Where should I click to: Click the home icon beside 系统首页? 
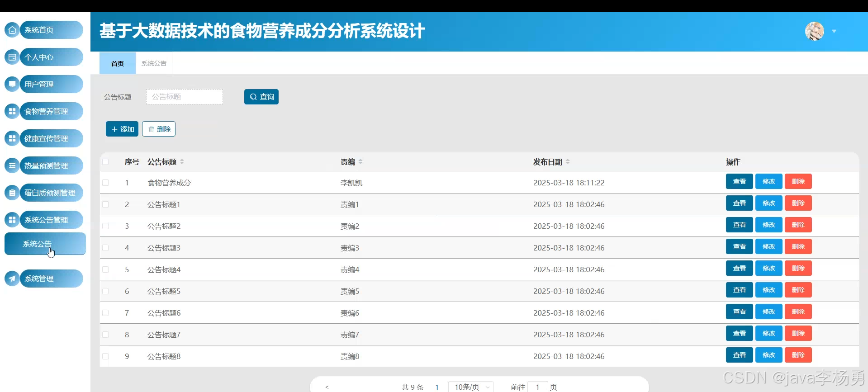pyautogui.click(x=12, y=30)
